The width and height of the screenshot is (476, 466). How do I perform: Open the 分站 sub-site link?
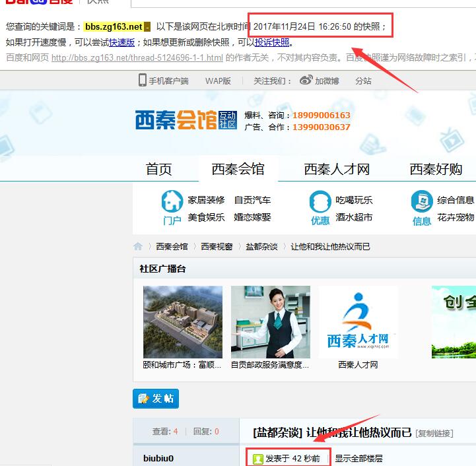tap(363, 81)
